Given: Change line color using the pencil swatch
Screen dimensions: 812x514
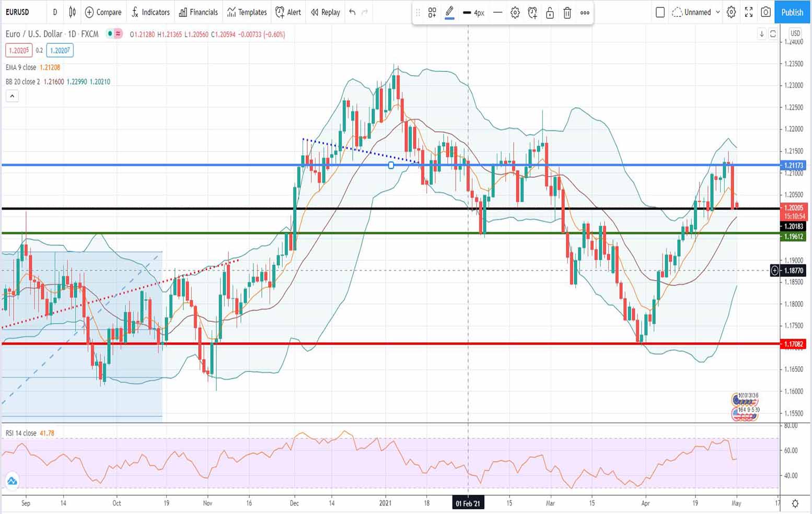Looking at the screenshot, I should click(x=449, y=13).
